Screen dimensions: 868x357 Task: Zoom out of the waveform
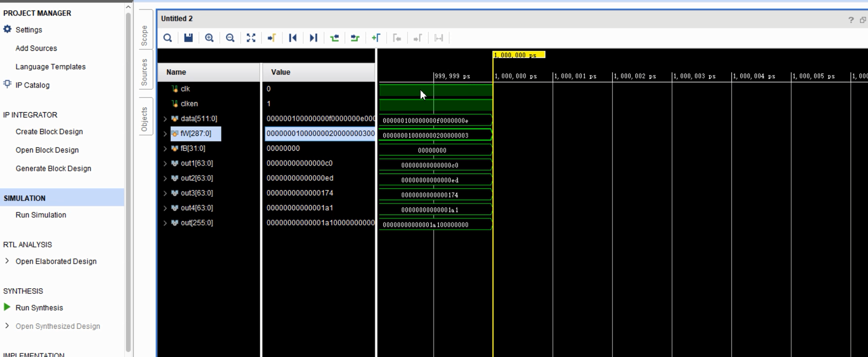[x=230, y=38]
